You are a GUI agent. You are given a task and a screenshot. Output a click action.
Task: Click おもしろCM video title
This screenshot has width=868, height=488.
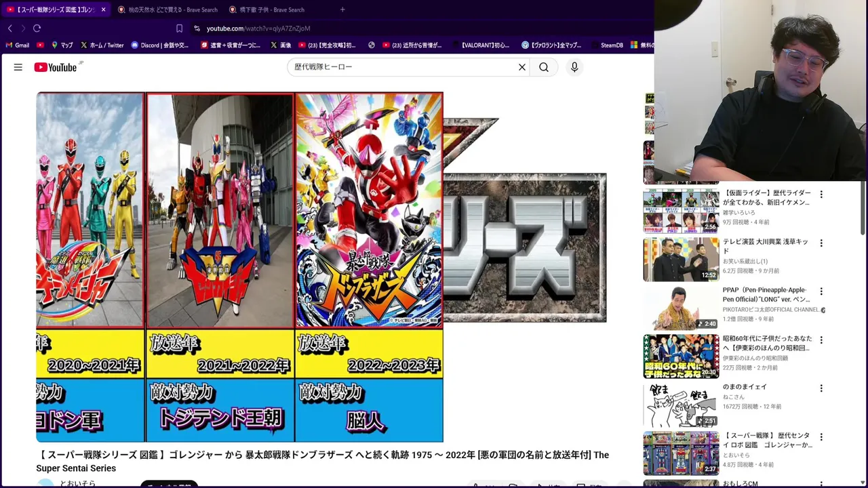tap(742, 484)
